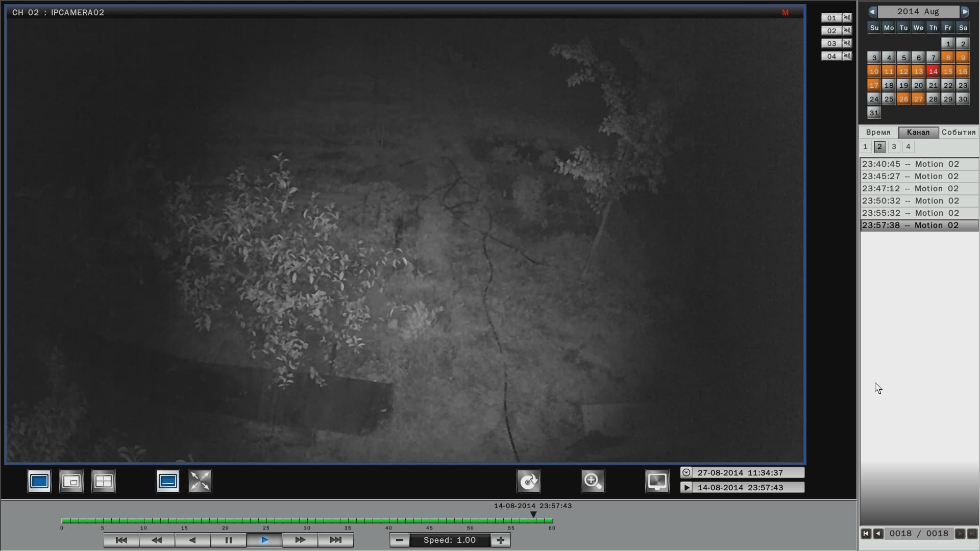This screenshot has width=980, height=551.
Task: Go to next month in calendar
Action: (965, 11)
